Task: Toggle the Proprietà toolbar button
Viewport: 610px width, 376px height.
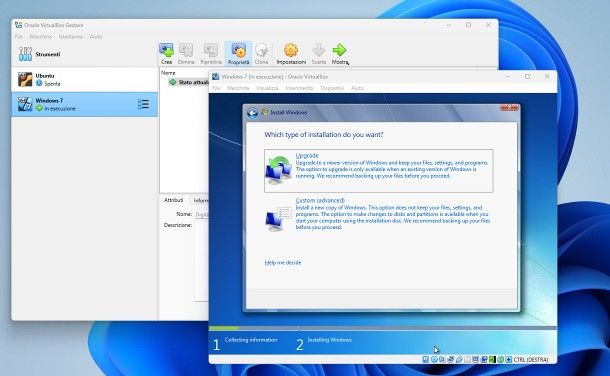Action: coord(238,54)
